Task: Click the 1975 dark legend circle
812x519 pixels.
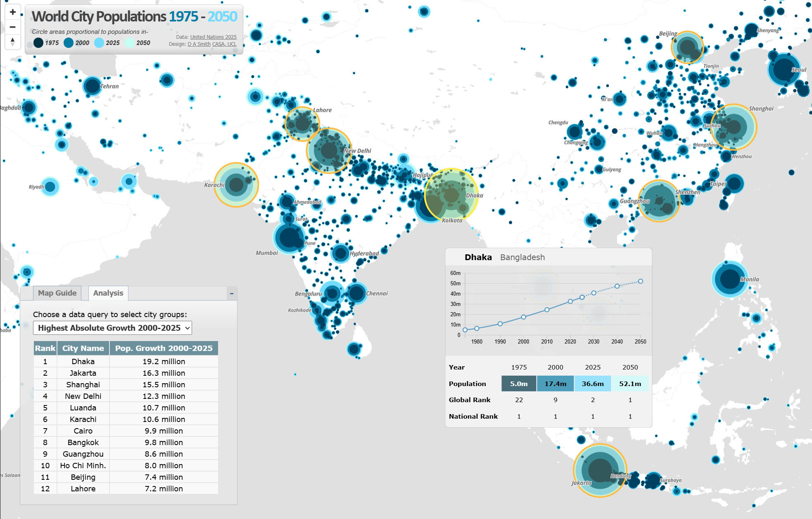Action: 38,43
